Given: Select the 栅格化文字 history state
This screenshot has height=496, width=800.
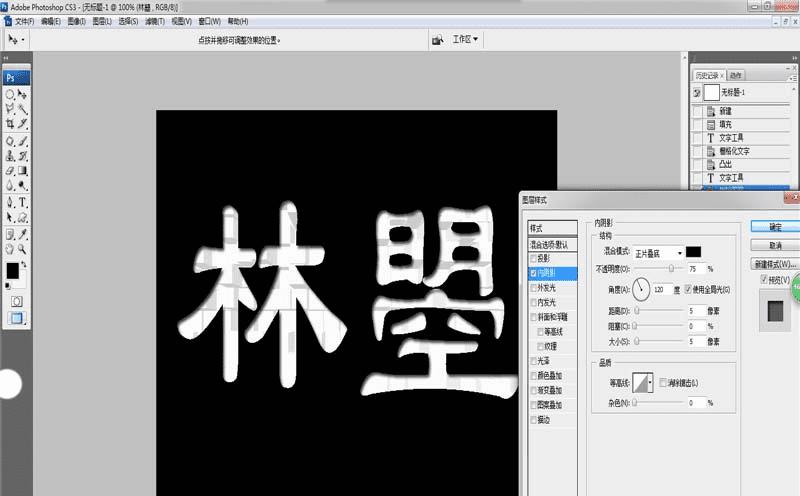Looking at the screenshot, I should click(734, 151).
